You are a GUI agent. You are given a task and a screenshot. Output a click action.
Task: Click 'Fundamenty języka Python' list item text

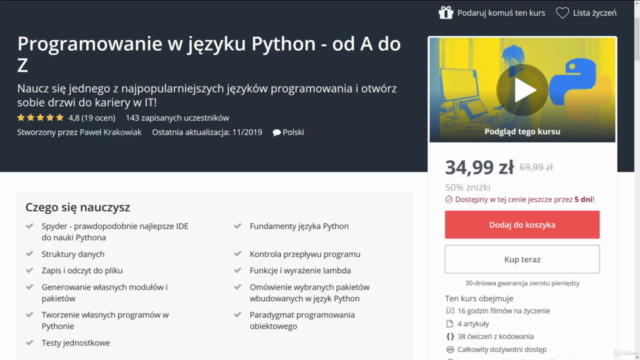[299, 226]
